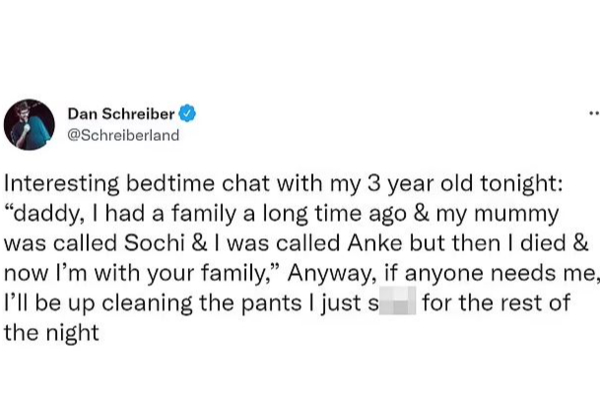Screen dimensions: 600x400
Task: Click the number "3" in the tweet
Action: point(373,184)
